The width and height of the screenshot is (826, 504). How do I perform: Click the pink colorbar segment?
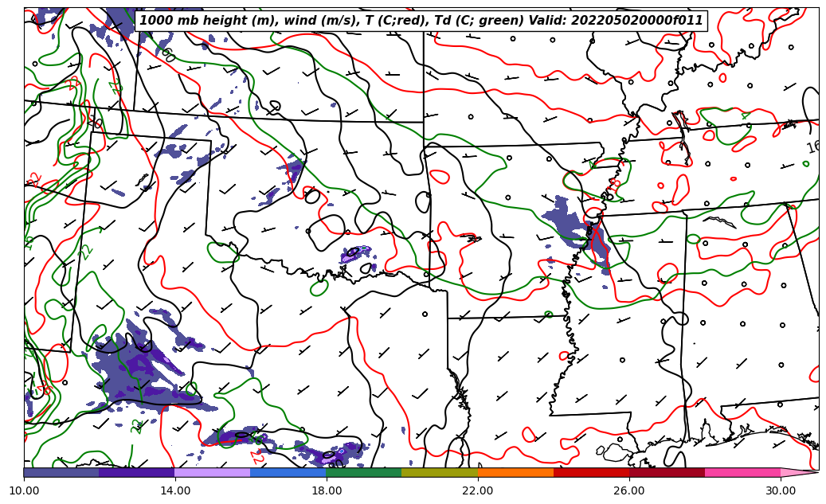click(742, 472)
